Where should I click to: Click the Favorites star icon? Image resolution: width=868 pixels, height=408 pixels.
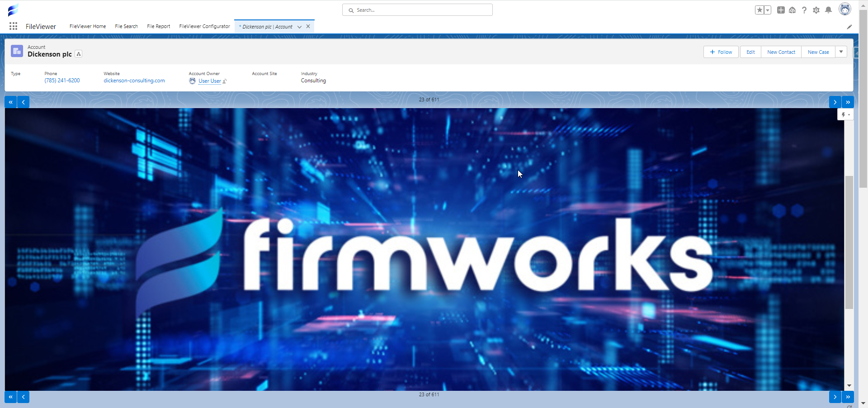[x=759, y=10]
